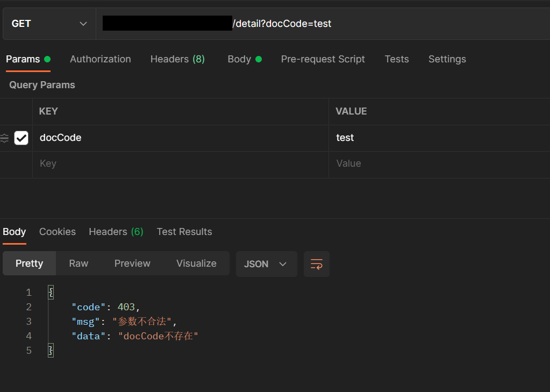
Task: Click the wrap lines icon in response toolbar
Action: 317,264
